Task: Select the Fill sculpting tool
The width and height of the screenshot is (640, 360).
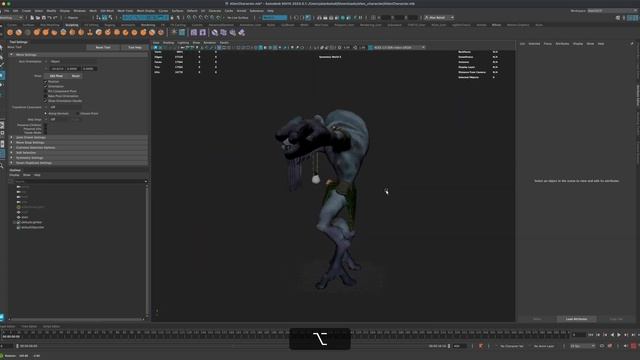Action: pyautogui.click(x=117, y=32)
